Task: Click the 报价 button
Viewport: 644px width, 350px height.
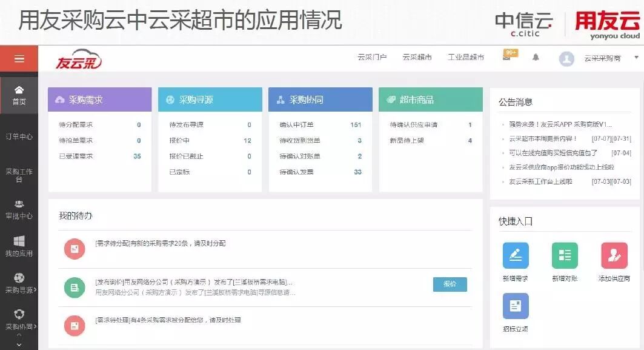Action: [450, 284]
